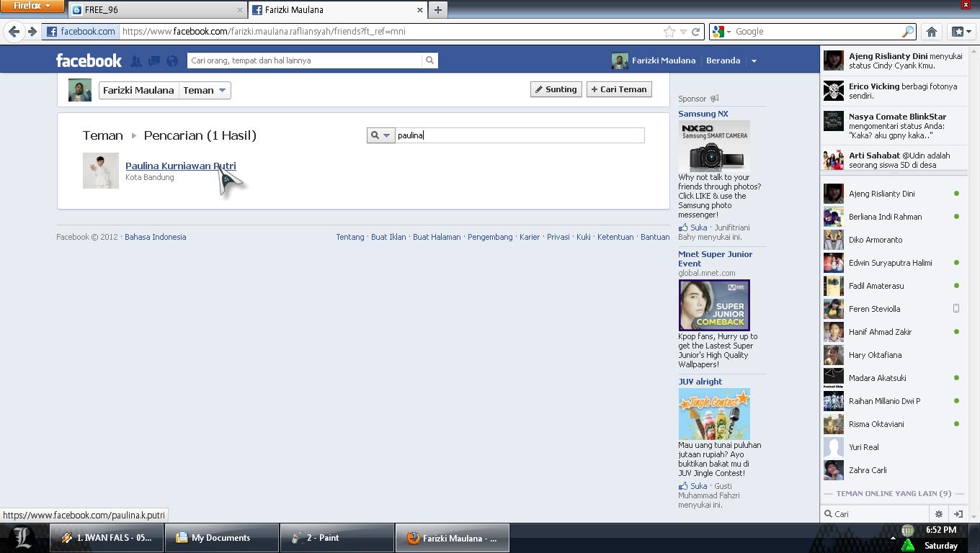Click the Facebook search magnifier button
Image resolution: width=980 pixels, height=553 pixels.
coord(430,60)
